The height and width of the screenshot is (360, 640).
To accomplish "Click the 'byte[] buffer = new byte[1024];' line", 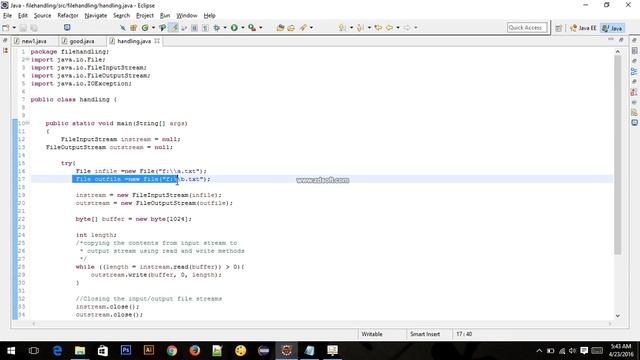I will [x=133, y=219].
